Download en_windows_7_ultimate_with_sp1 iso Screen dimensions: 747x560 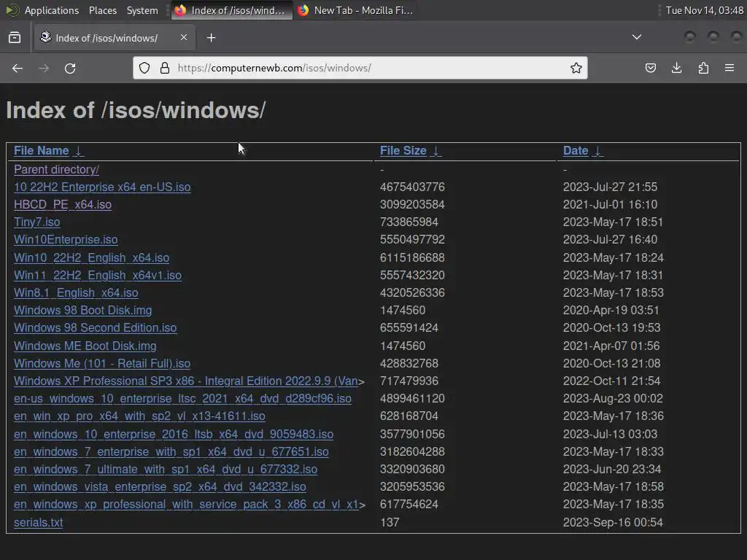click(166, 470)
